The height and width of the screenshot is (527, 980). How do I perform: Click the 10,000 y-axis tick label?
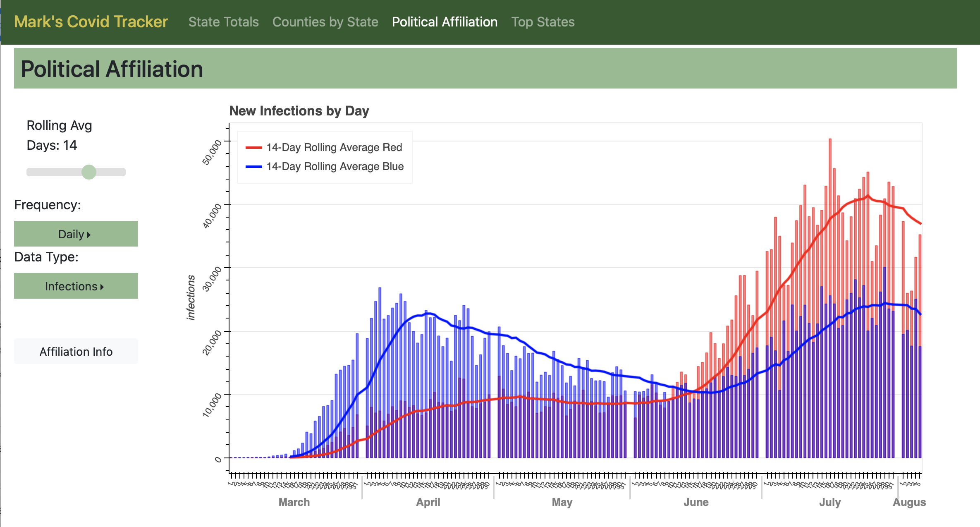coord(212,405)
